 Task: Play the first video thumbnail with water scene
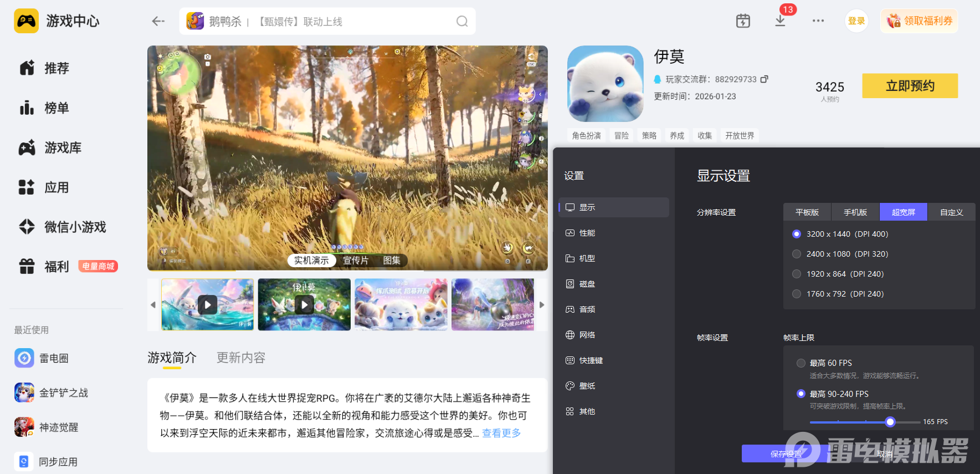pos(208,304)
